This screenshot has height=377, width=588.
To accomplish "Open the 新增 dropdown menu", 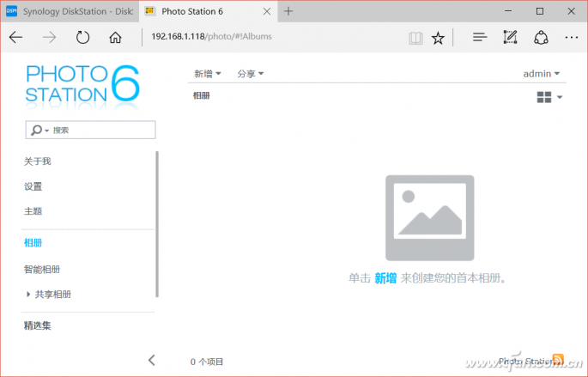I will (x=207, y=74).
